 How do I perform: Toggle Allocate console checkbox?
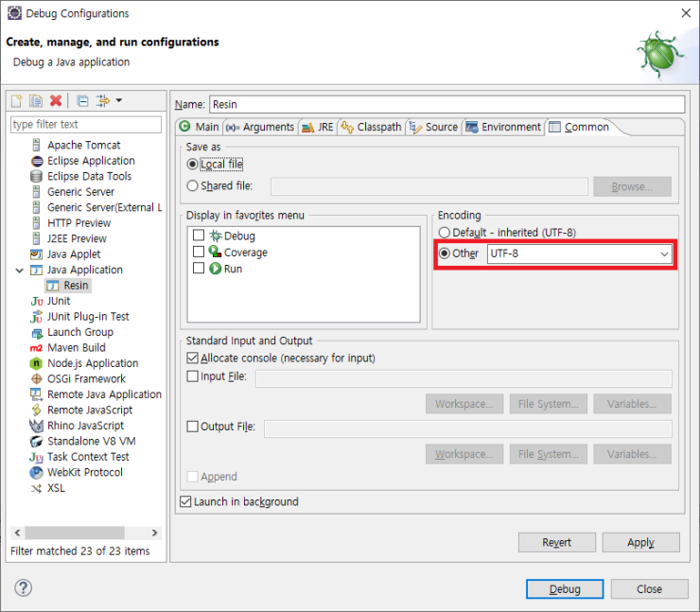pyautogui.click(x=193, y=358)
